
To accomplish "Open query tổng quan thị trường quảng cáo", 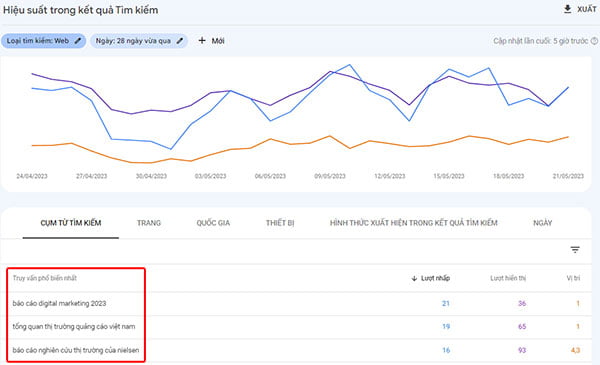I will 74,326.
